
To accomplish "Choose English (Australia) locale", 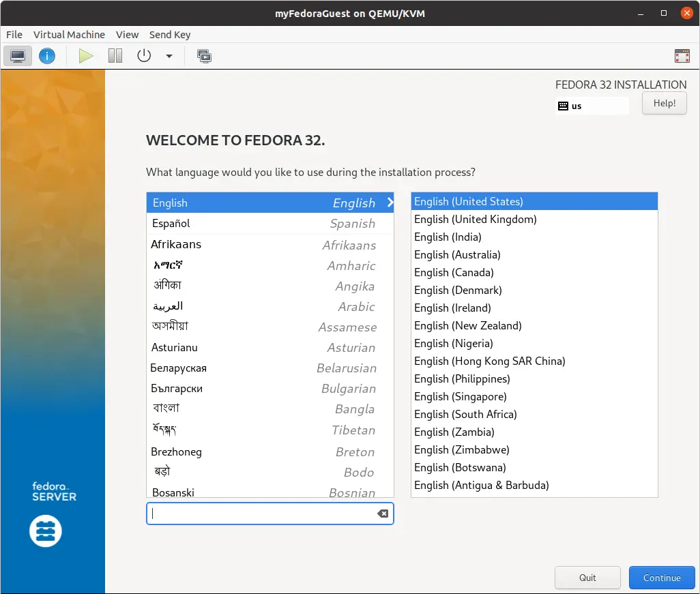I will 534,255.
